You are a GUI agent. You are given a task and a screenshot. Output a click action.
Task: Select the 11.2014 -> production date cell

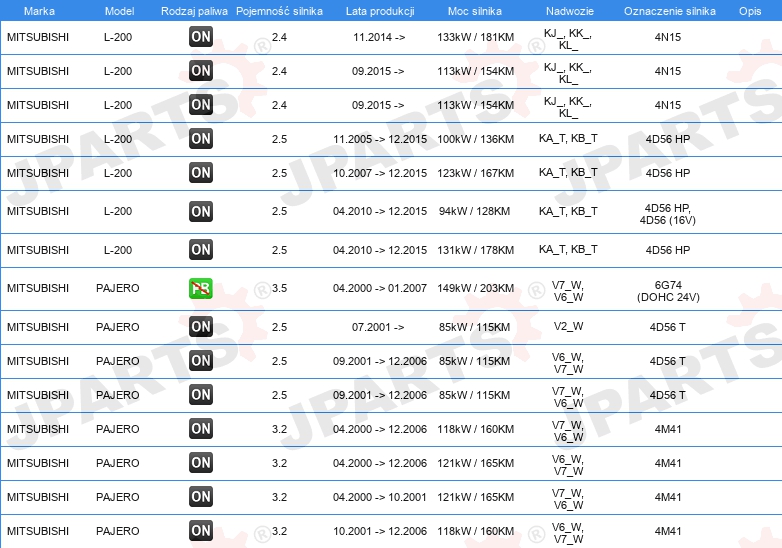[x=379, y=37]
